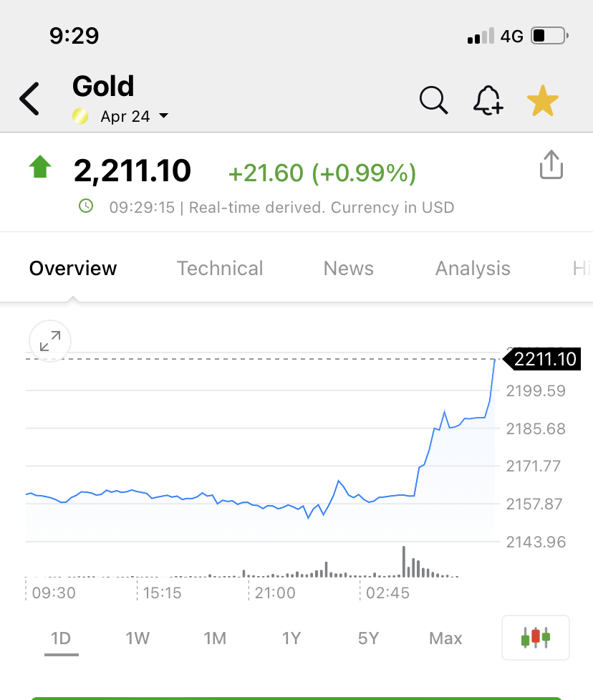
Task: Tap the clock icon beside the timestamp
Action: coord(86,206)
